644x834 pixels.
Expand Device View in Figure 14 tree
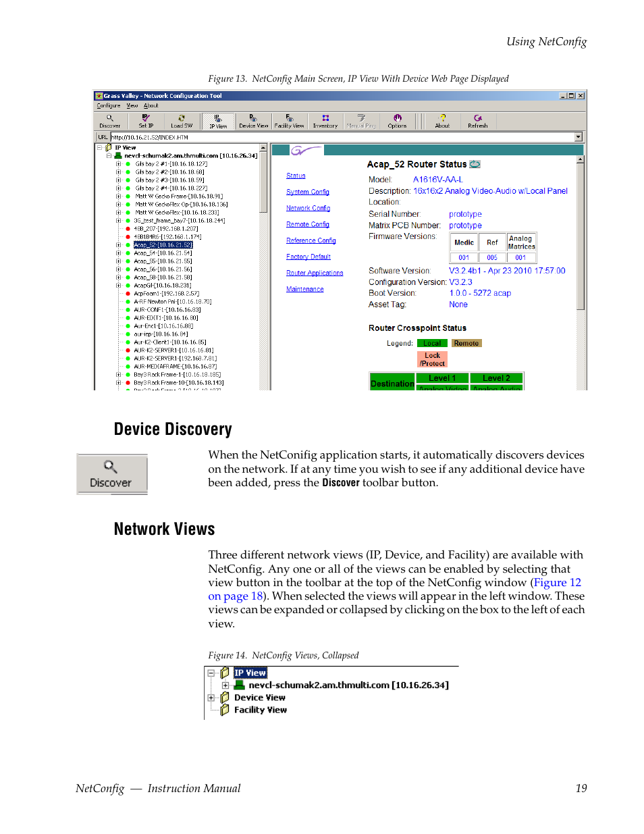tap(211, 698)
